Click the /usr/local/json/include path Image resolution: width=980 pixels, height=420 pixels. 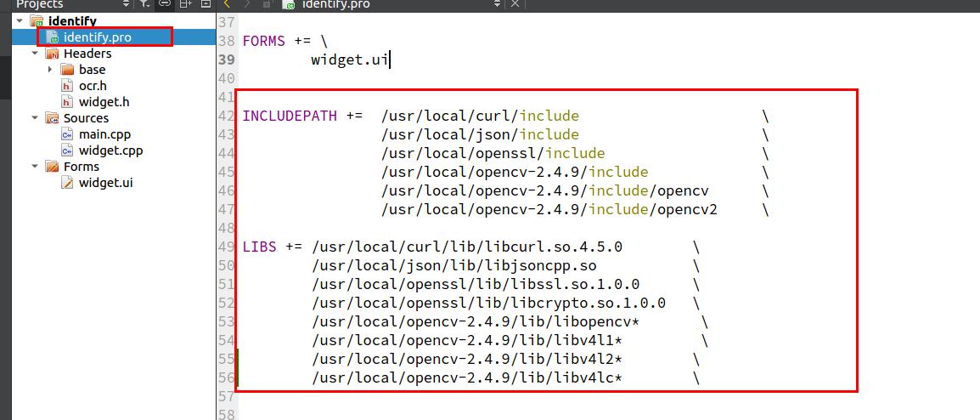point(480,134)
